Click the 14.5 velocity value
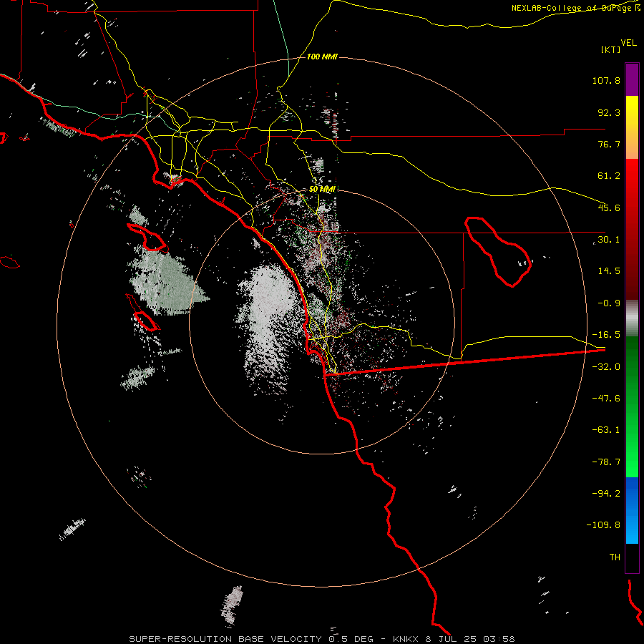 (609, 271)
